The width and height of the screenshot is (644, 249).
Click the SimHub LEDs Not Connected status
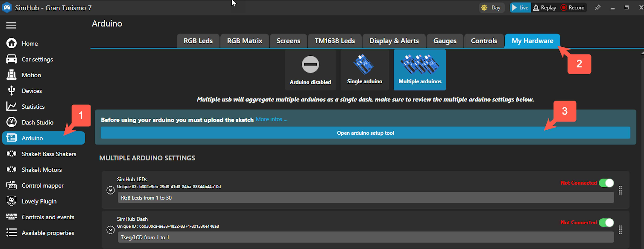click(x=578, y=183)
